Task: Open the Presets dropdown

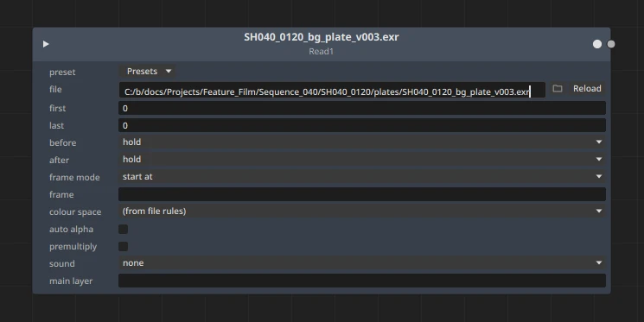Action: tap(148, 72)
